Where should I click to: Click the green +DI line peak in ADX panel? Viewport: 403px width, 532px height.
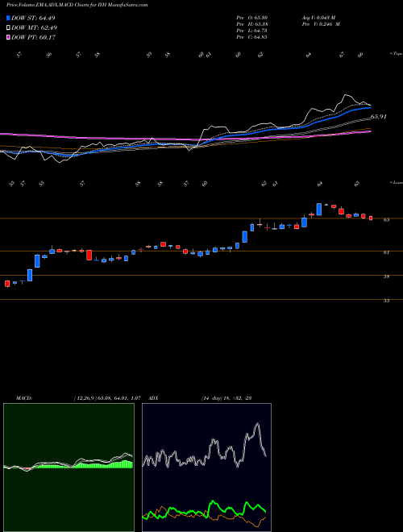click(x=214, y=501)
